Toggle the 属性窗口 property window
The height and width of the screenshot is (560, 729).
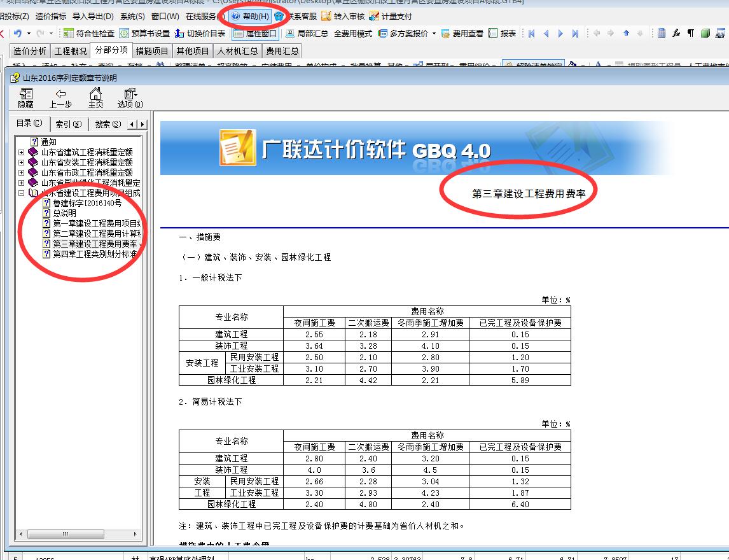(x=255, y=34)
